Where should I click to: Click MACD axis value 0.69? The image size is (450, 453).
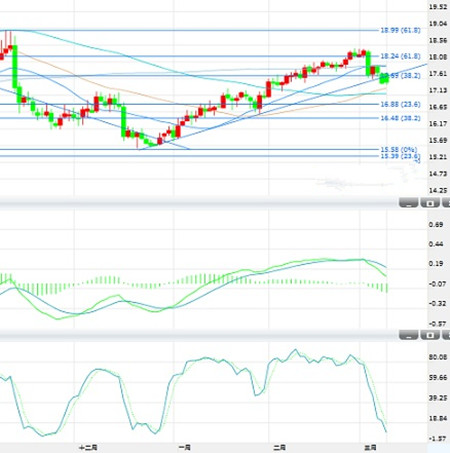436,224
